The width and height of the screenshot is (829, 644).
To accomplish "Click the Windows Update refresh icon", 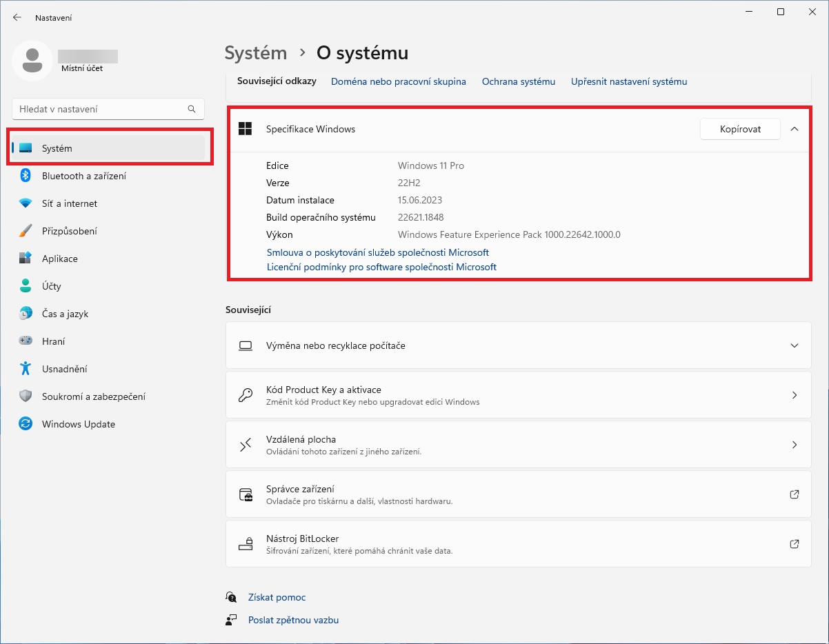I will click(x=26, y=424).
